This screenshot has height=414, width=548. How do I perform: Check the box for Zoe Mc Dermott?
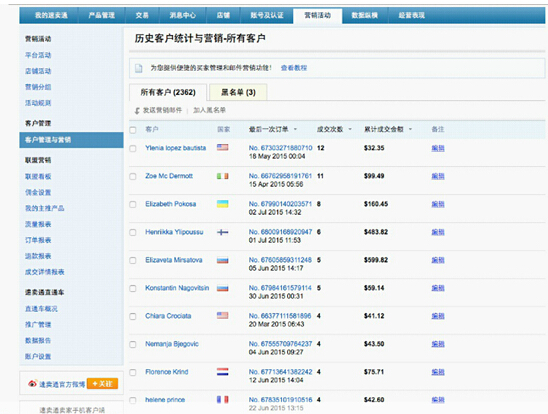tap(133, 176)
